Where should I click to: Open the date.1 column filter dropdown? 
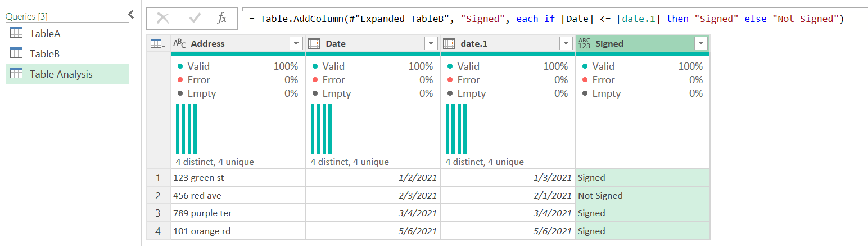(566, 43)
